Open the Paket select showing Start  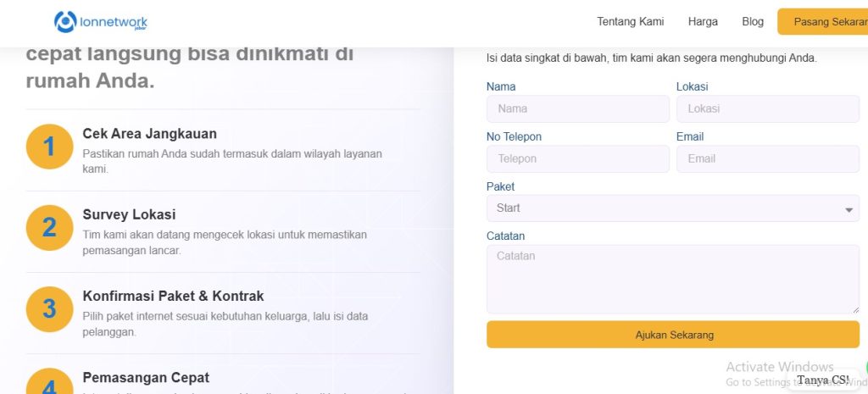661,208
